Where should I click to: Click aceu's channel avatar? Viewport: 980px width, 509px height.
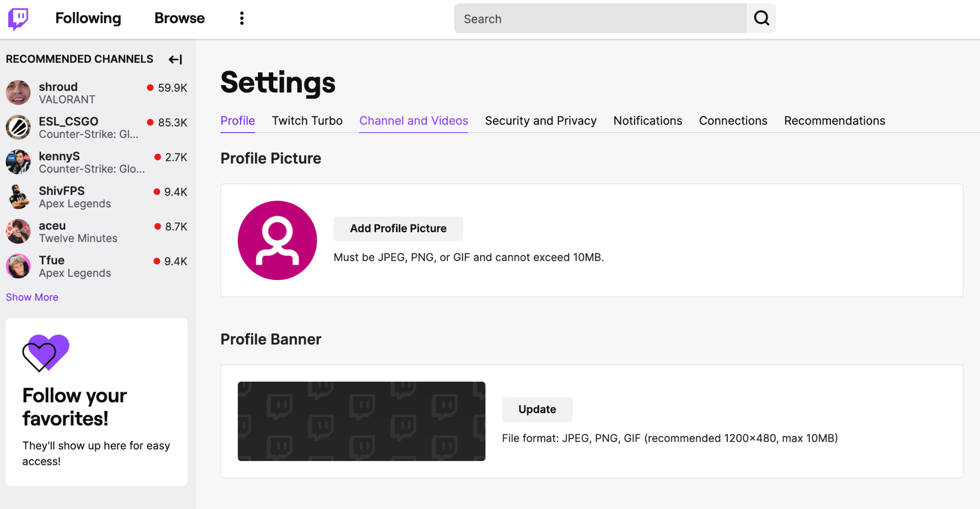[18, 232]
